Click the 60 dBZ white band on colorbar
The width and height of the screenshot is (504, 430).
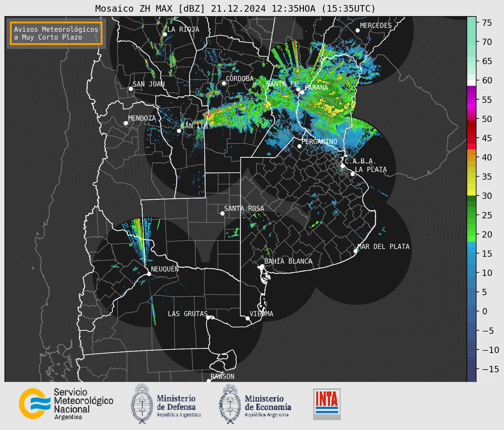click(x=471, y=83)
